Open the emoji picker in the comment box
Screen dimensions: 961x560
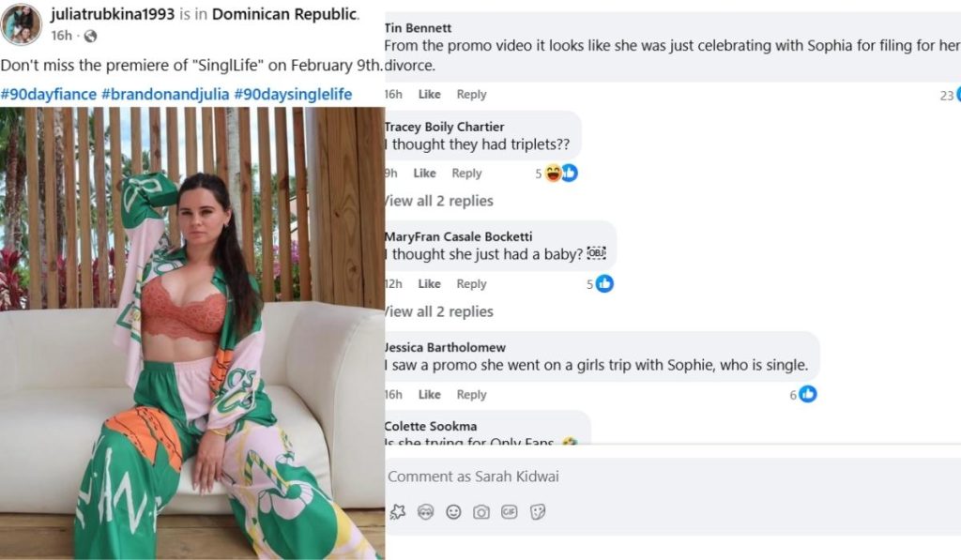tap(452, 513)
